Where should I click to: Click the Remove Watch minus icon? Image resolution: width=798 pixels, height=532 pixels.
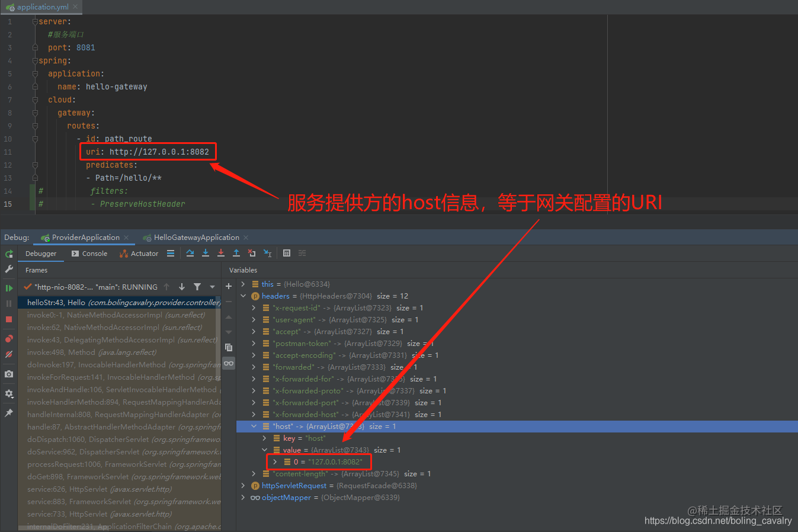coord(229,302)
